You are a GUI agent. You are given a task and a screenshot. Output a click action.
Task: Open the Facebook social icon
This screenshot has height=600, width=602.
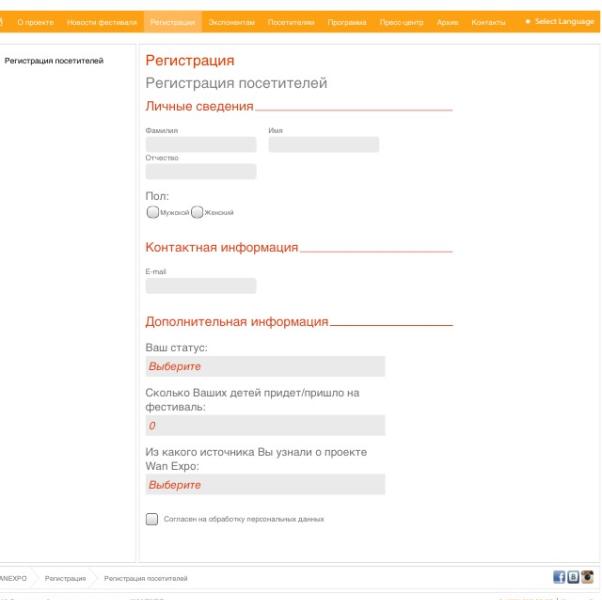tap(559, 577)
